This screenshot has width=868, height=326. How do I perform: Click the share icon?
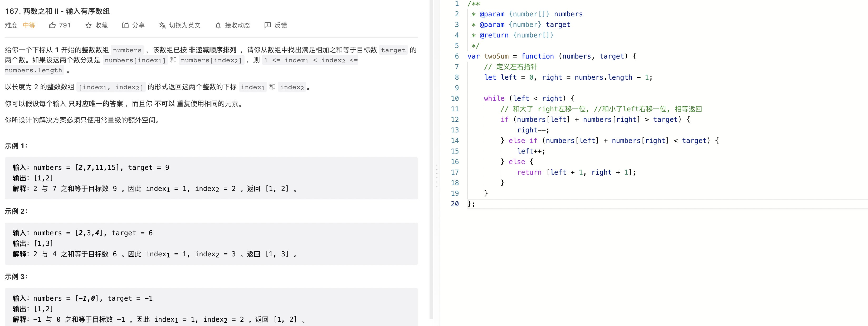(125, 25)
